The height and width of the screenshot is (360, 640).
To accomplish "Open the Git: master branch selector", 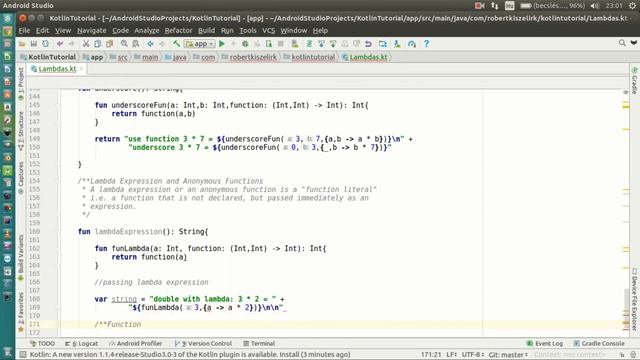I will tap(508, 354).
